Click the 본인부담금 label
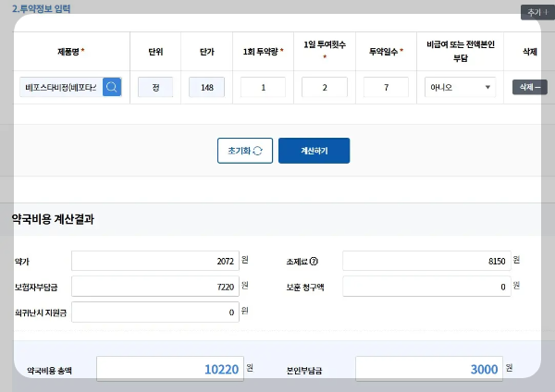The height and width of the screenshot is (392, 555). (x=304, y=371)
